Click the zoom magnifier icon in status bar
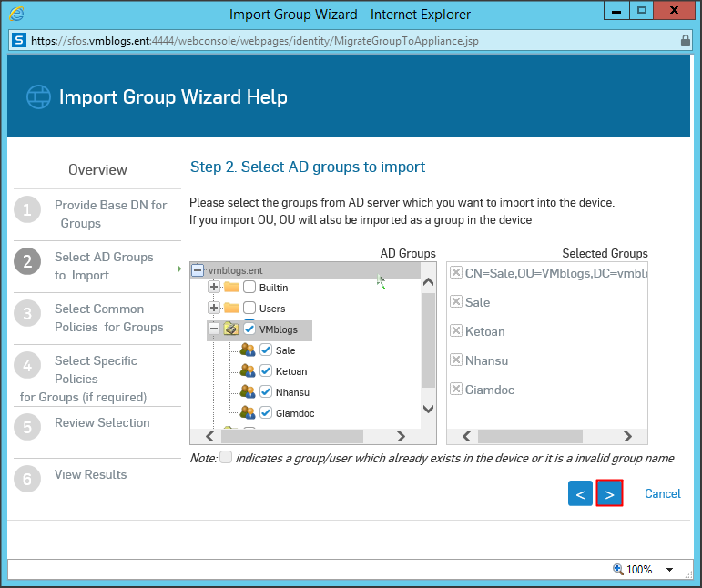This screenshot has height=588, width=702. point(618,569)
